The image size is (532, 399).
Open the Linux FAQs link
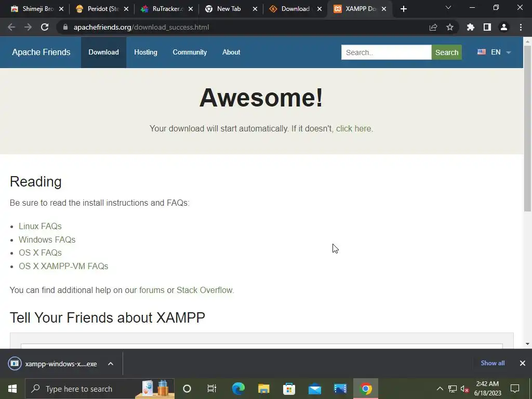(x=40, y=226)
